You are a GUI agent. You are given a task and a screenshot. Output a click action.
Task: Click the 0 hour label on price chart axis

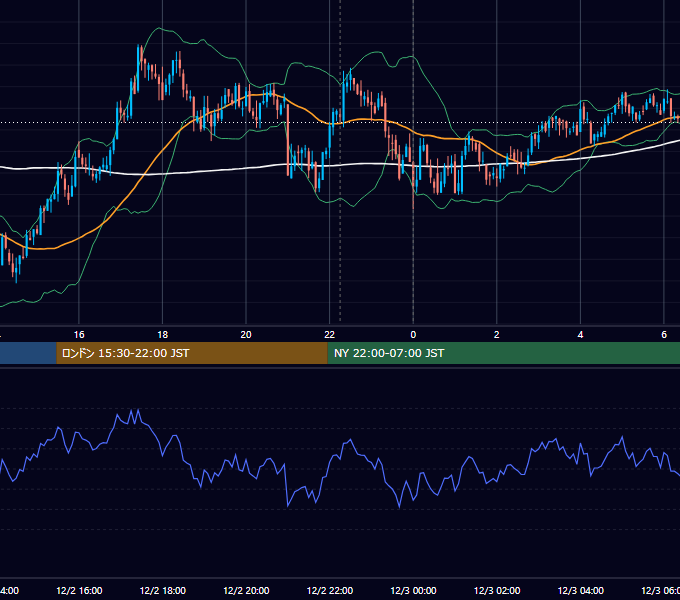pos(413,335)
